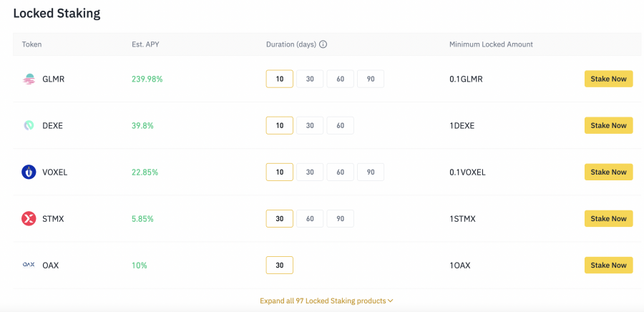The height and width of the screenshot is (312, 644).
Task: Choose 90-day duration for VOXEL
Action: [x=371, y=172]
